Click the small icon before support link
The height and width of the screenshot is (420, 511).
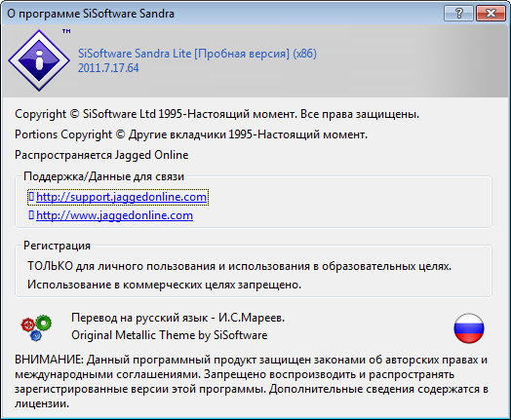[31, 196]
